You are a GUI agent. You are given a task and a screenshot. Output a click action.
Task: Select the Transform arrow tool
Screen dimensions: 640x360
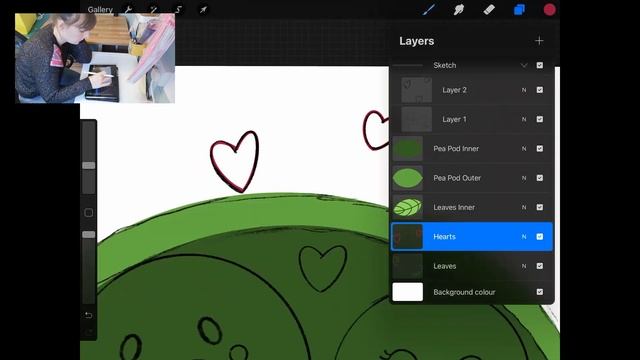[203, 9]
